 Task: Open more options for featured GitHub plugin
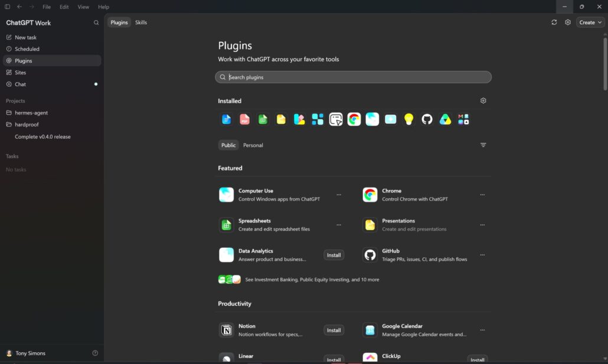pyautogui.click(x=482, y=255)
